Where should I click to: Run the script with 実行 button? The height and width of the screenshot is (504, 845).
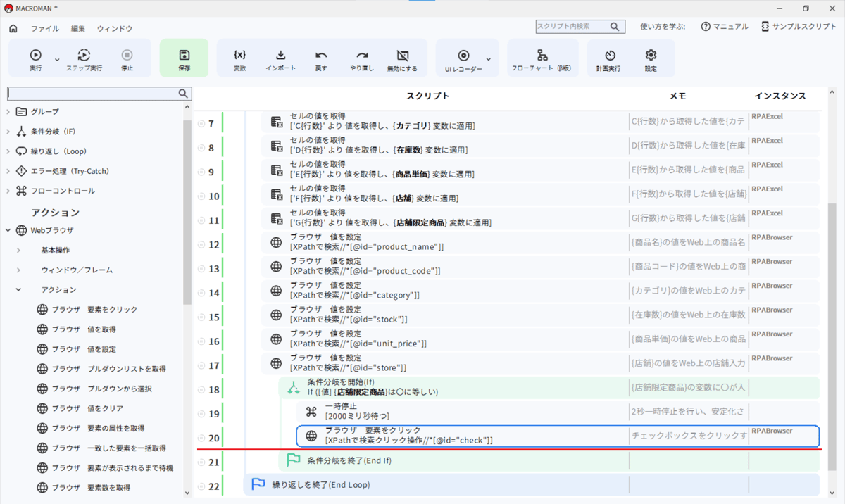tap(35, 59)
